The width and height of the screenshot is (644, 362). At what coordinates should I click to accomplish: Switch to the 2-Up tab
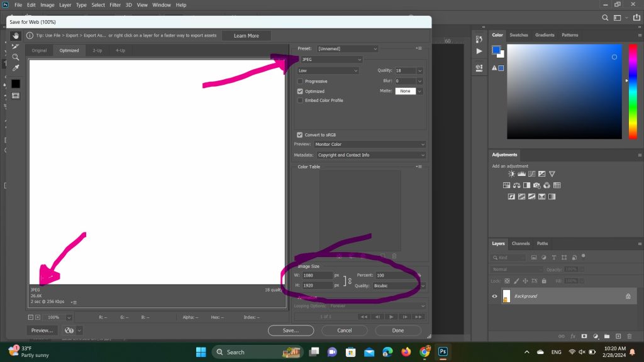click(97, 50)
